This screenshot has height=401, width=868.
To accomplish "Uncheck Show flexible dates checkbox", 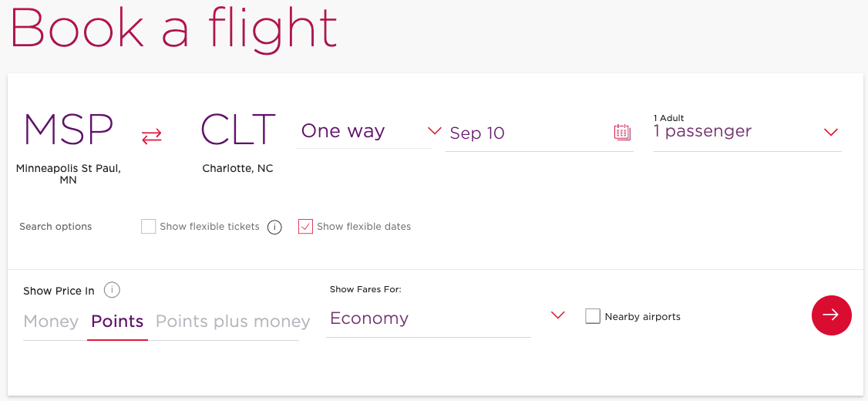I will point(305,227).
